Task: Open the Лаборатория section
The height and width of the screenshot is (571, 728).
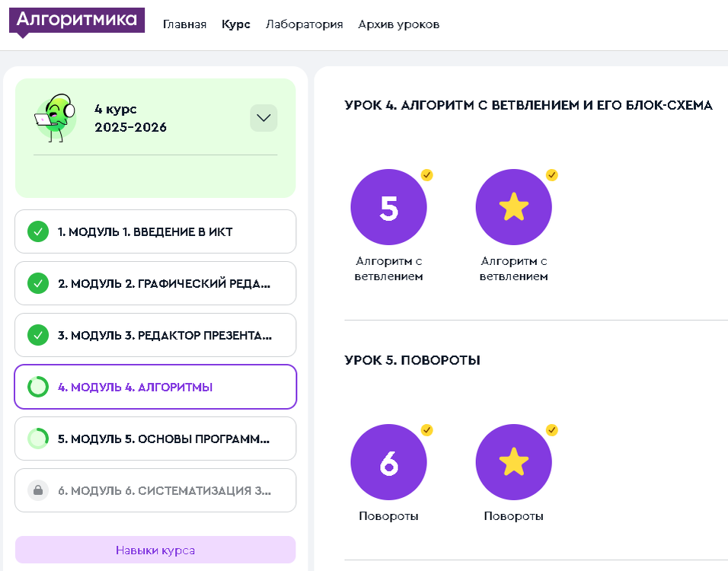Action: [x=303, y=24]
